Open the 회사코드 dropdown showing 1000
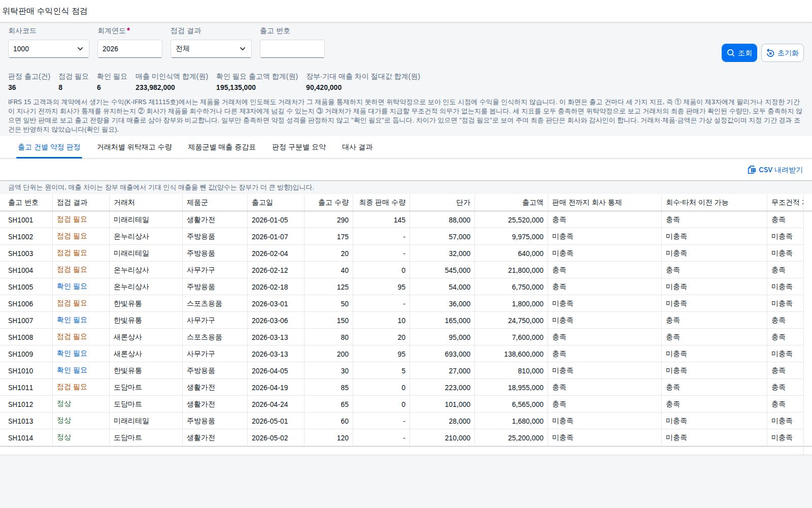This screenshot has height=508, width=812. pyautogui.click(x=49, y=49)
